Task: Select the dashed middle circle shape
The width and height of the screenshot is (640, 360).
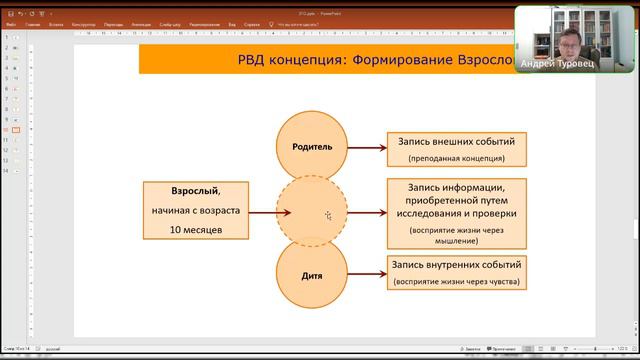Action: (312, 211)
